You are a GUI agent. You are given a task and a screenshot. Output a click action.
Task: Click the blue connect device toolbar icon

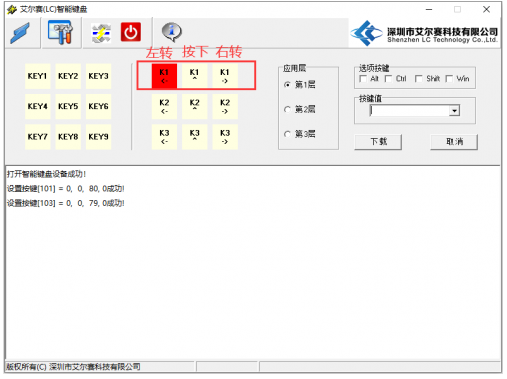point(20,33)
